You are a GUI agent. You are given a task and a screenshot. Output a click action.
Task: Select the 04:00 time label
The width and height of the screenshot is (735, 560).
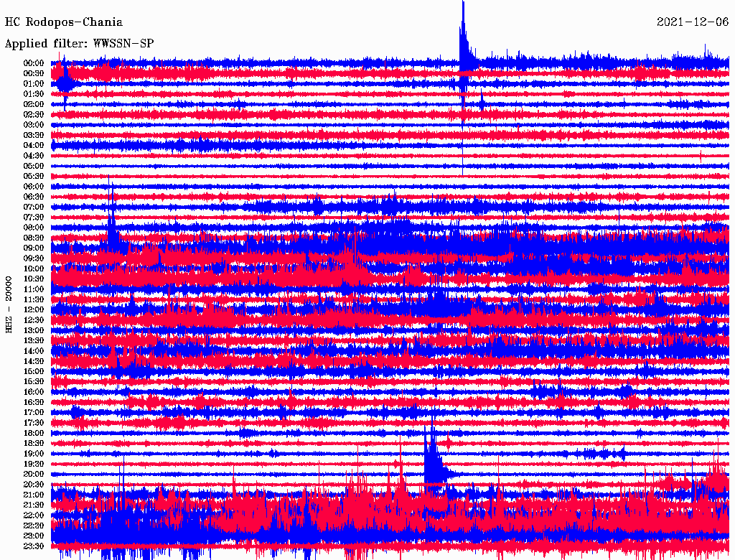point(34,146)
